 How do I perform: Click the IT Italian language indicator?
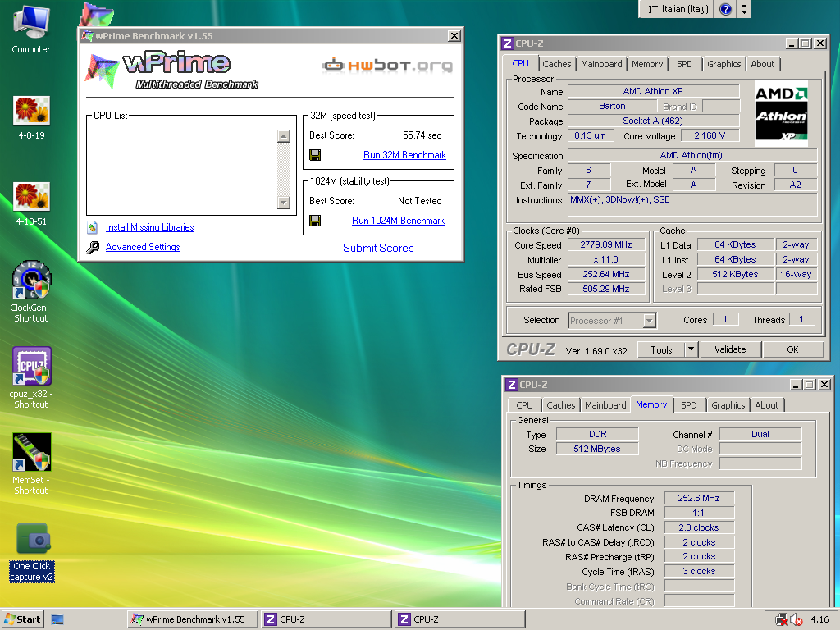(677, 9)
